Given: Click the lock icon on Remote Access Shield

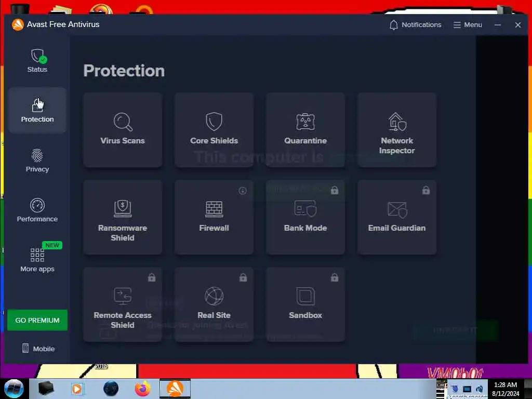Looking at the screenshot, I should click(x=152, y=277).
